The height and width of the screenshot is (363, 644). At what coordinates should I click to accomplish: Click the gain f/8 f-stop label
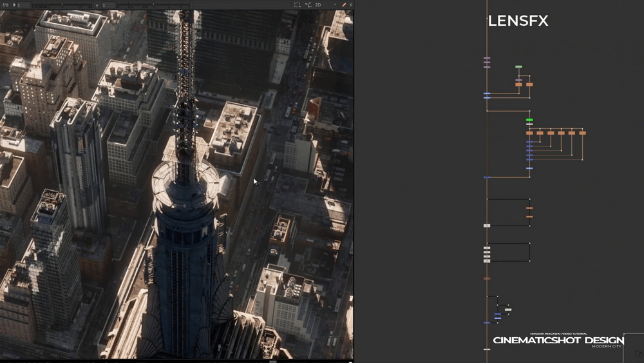tap(5, 5)
